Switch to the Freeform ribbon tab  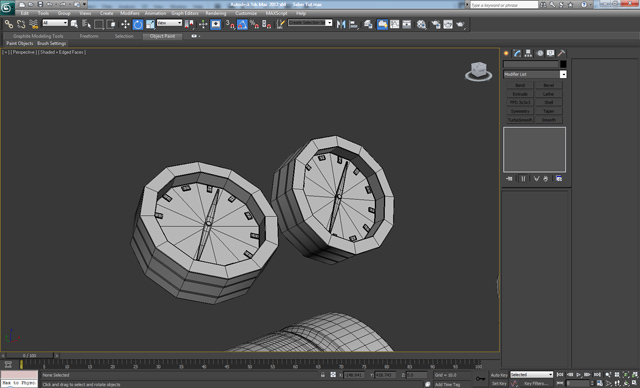click(89, 36)
